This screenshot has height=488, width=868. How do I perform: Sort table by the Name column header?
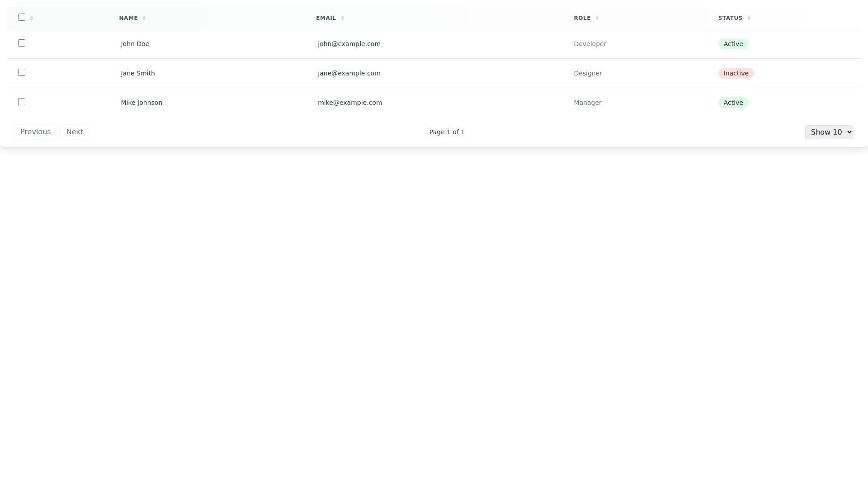tap(128, 18)
